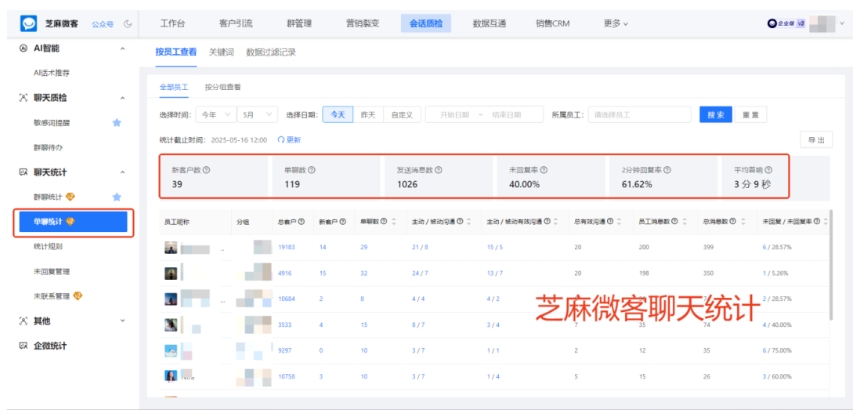Click the star icon beside 敏感词提醒
The height and width of the screenshot is (419, 866).
[x=117, y=122]
